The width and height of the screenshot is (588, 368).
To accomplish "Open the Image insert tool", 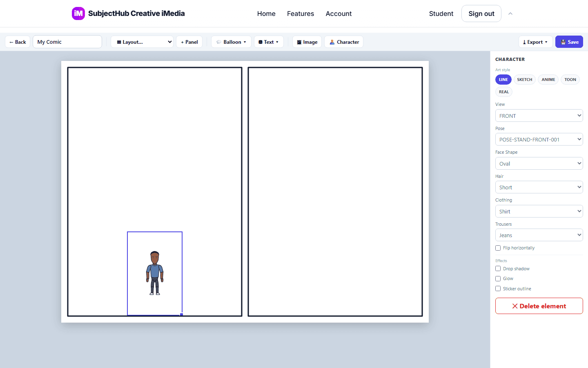I will click(307, 42).
